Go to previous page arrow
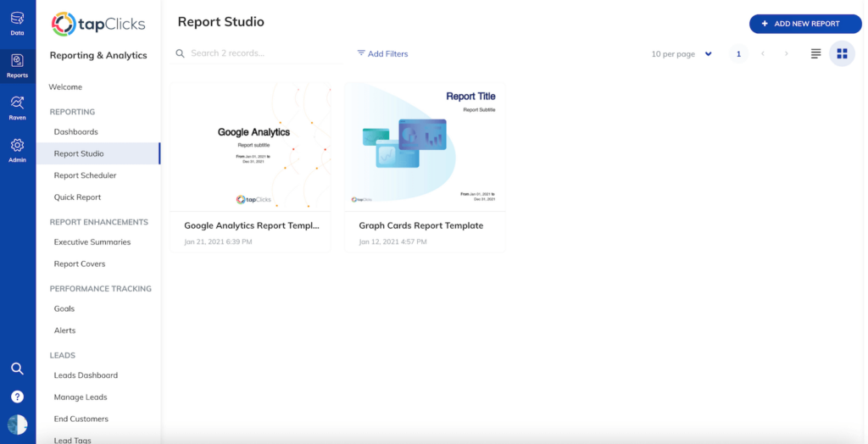This screenshot has width=868, height=444. point(763,53)
